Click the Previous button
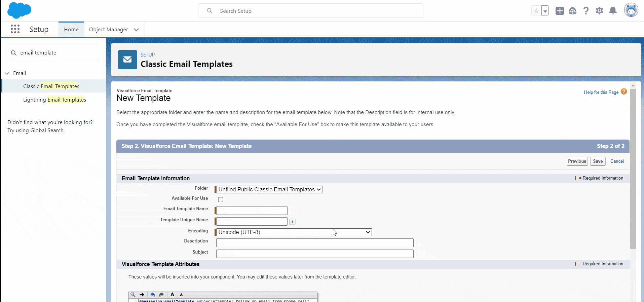Viewport: 644px width, 302px height. (577, 161)
